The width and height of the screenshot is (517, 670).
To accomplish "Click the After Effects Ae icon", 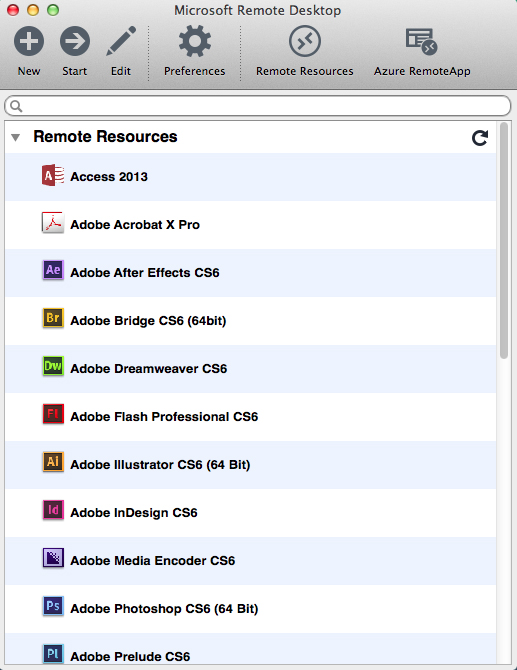I will [53, 270].
